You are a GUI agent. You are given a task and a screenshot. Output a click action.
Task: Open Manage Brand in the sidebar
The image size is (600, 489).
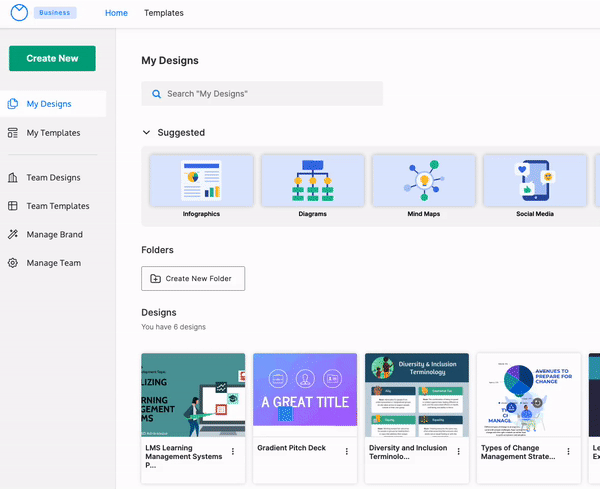pyautogui.click(x=53, y=235)
